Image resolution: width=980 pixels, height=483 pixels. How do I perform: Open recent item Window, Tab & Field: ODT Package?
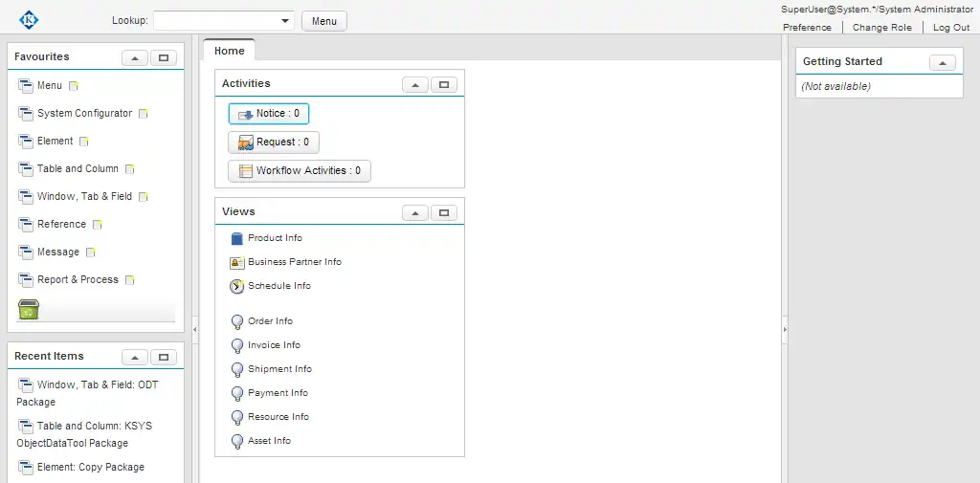click(87, 393)
